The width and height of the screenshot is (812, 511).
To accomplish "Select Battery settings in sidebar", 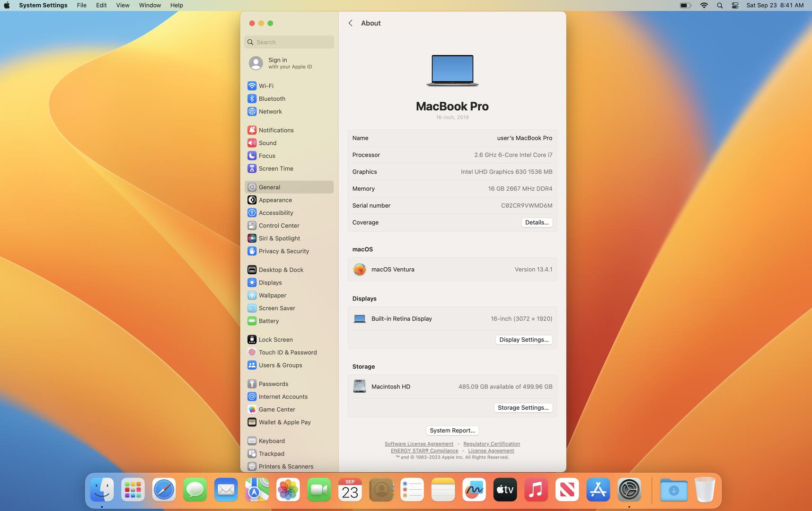I will pos(268,321).
